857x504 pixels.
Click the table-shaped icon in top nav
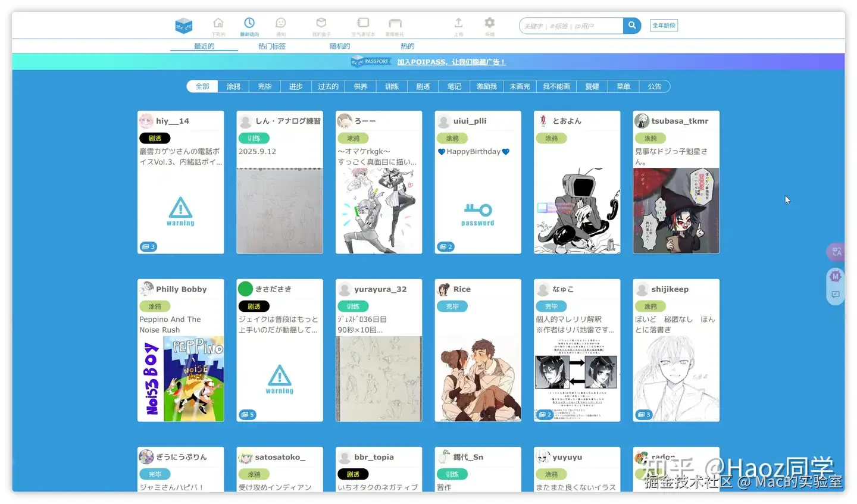[395, 23]
